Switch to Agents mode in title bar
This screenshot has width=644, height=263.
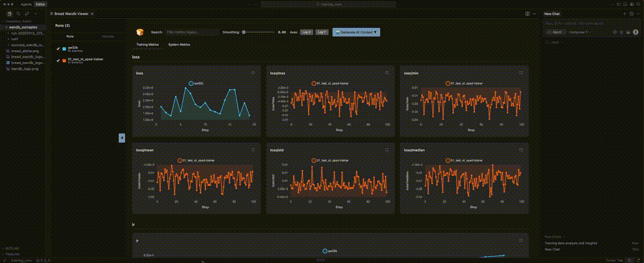[x=26, y=4]
